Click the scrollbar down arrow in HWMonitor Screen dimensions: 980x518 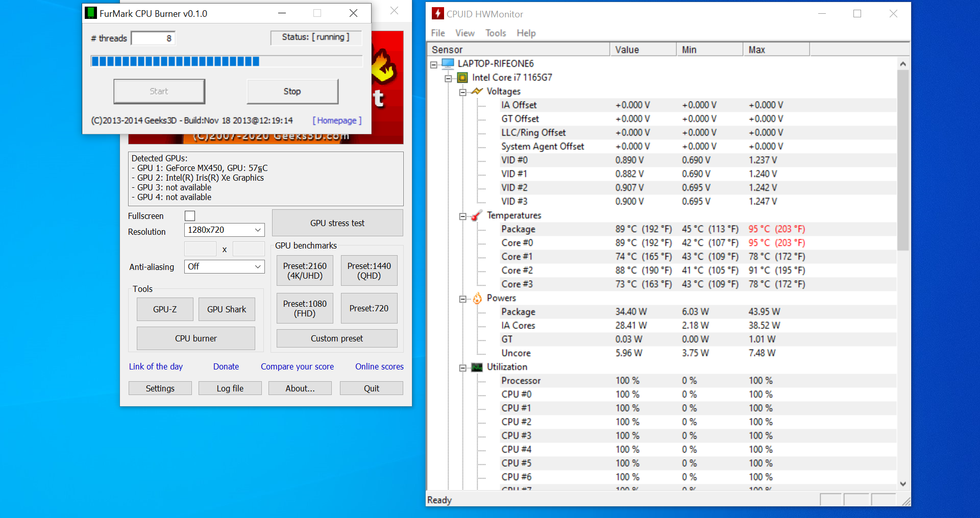903,484
